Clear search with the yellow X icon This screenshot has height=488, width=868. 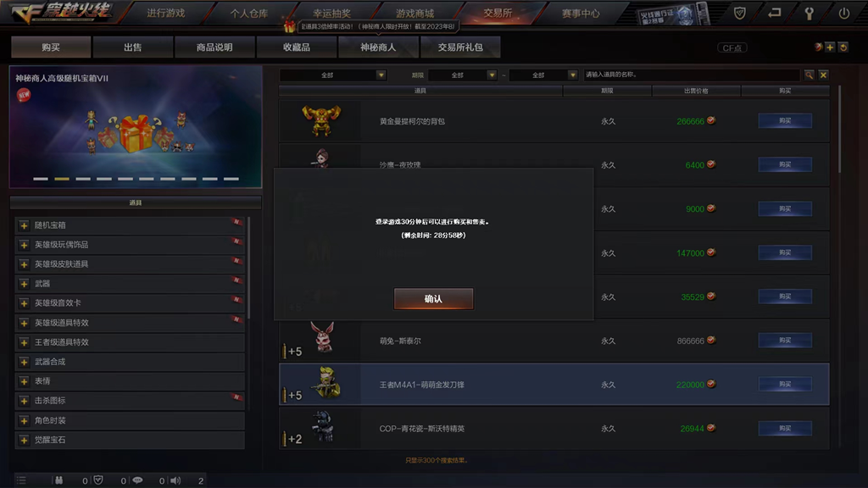click(x=823, y=75)
